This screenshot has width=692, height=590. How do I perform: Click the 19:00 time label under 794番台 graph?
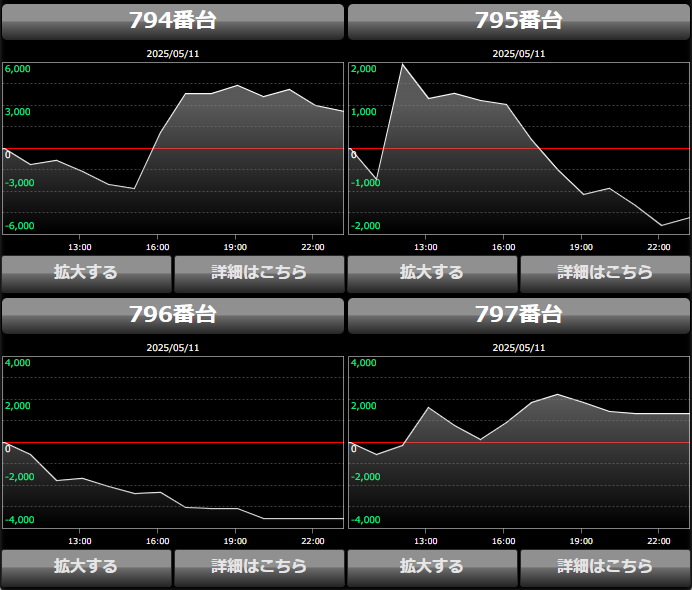[235, 247]
